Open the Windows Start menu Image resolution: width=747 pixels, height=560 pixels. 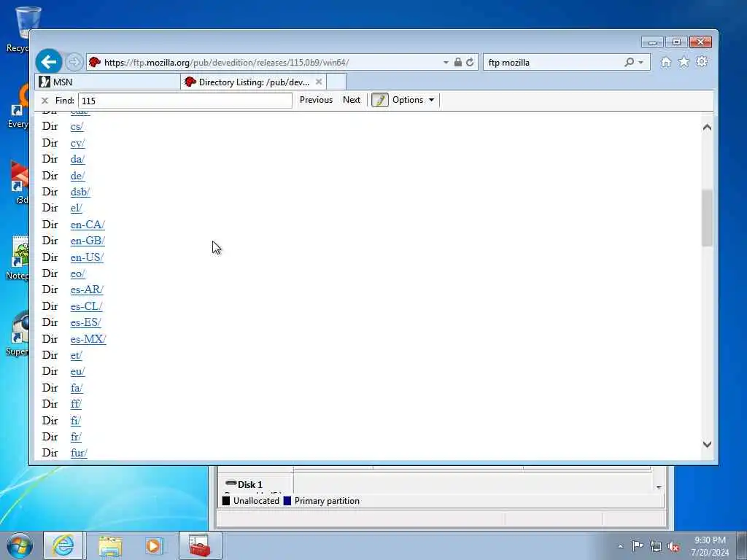tap(20, 545)
